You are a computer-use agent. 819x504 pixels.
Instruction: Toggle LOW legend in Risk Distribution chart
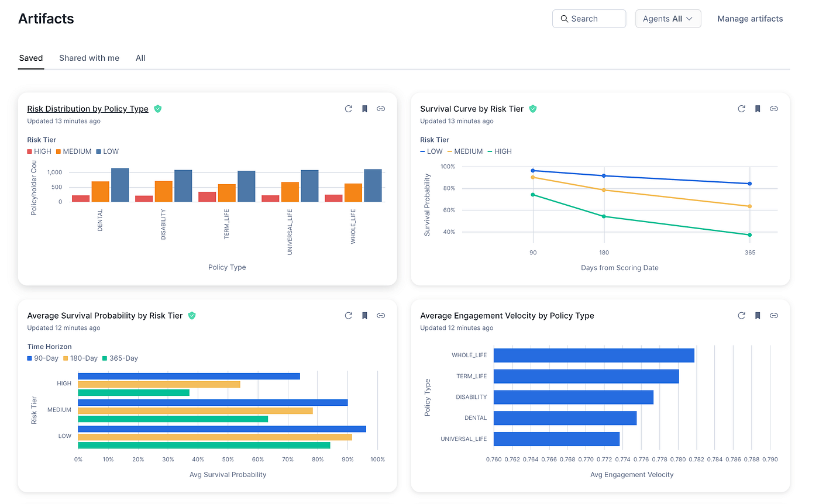[108, 151]
